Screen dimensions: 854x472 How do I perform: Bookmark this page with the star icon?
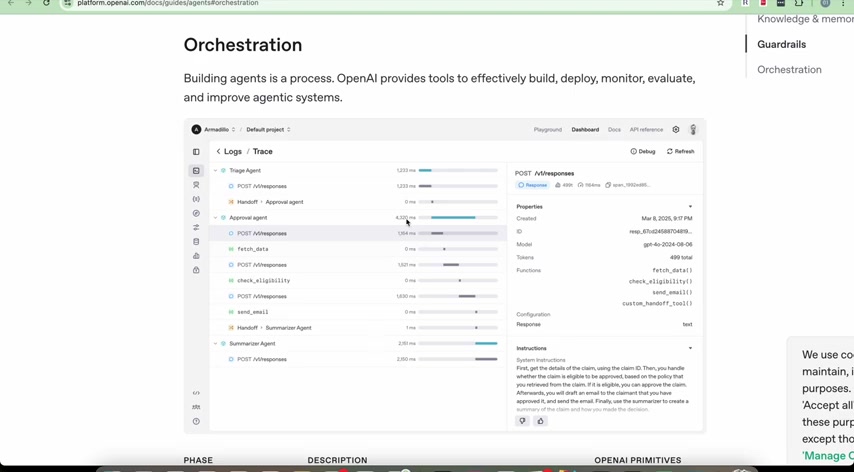pos(721,3)
